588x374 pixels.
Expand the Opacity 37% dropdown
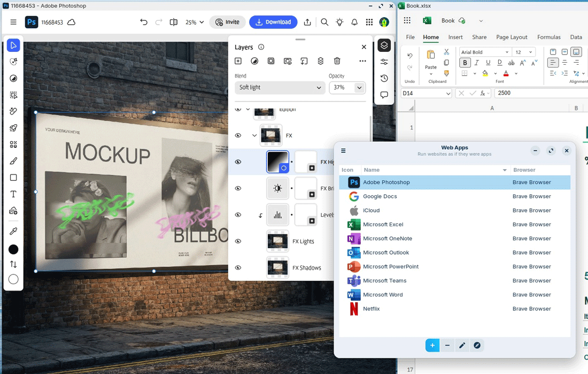click(x=359, y=87)
